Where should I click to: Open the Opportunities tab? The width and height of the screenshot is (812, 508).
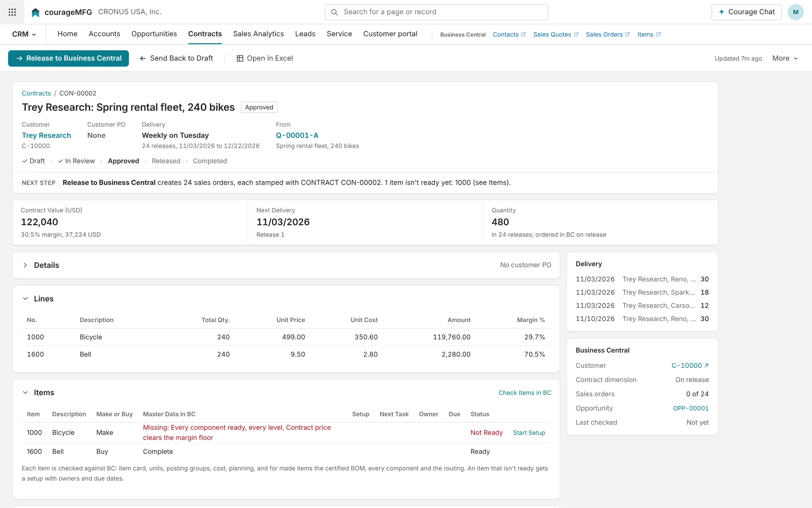click(154, 34)
